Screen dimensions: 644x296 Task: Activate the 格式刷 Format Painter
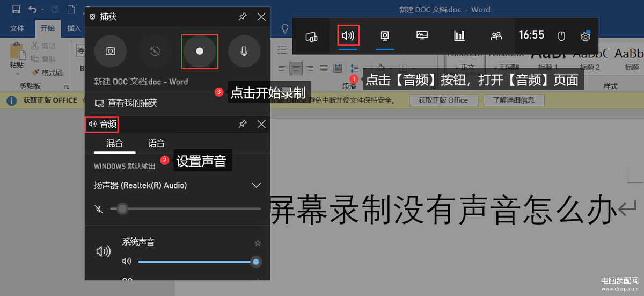(47, 73)
